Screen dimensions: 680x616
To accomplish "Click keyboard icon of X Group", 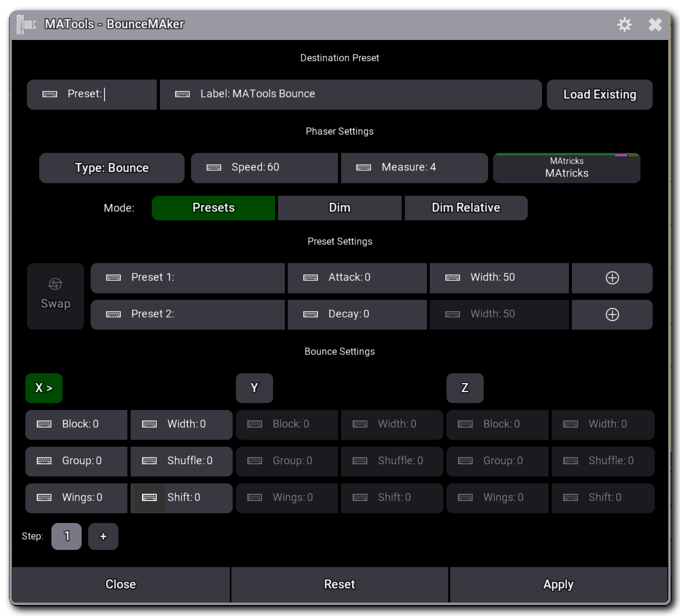I will click(44, 461).
